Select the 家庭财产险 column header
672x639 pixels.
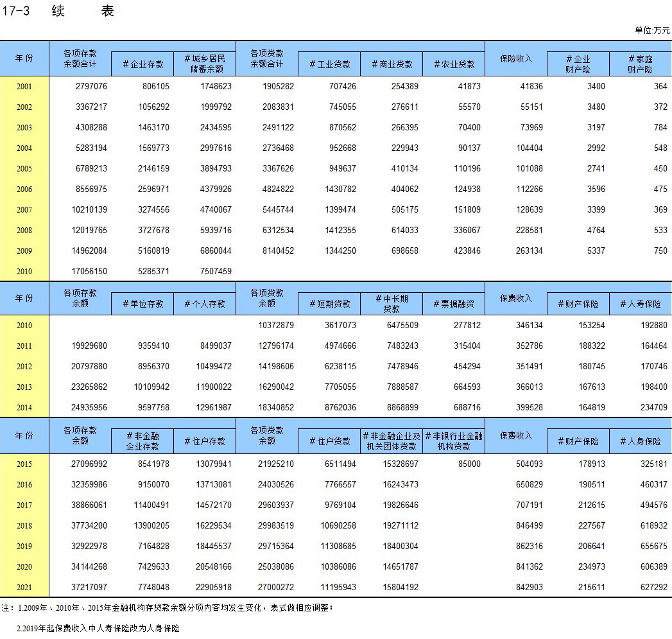[640, 64]
